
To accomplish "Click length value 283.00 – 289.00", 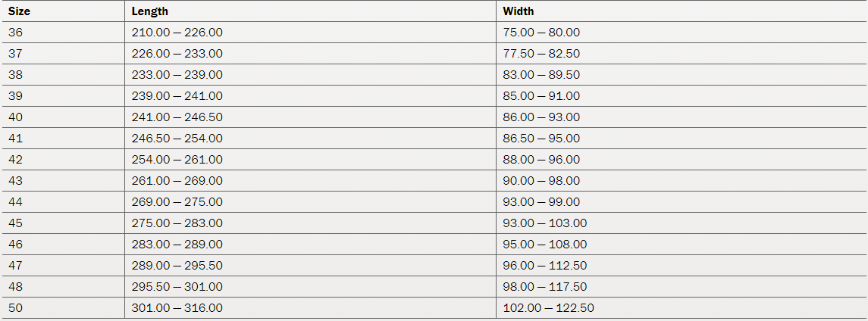I will 177,245.
